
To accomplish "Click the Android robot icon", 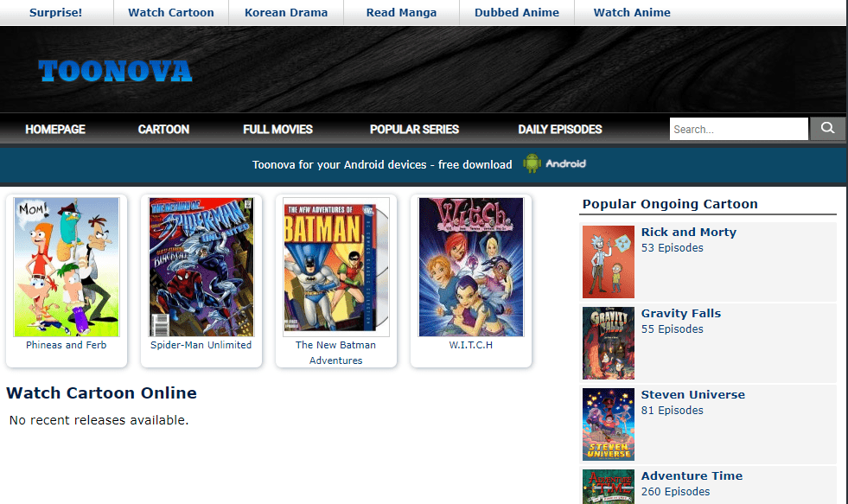I will point(532,163).
